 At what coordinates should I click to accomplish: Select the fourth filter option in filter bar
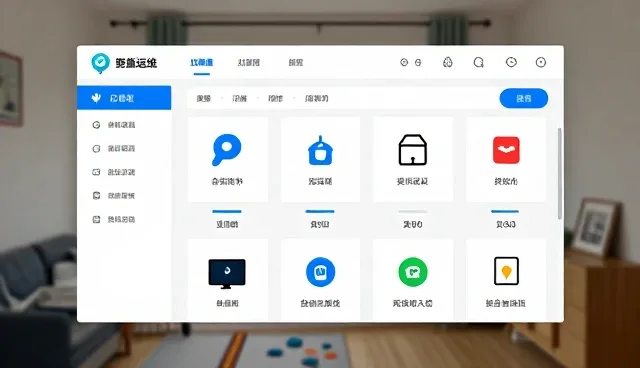coord(317,98)
